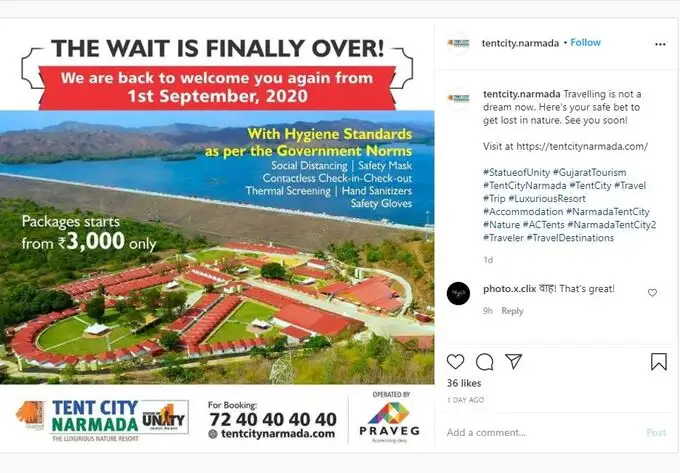Image resolution: width=680 pixels, height=473 pixels.
Task: Share post via paper plane icon
Action: point(513,361)
